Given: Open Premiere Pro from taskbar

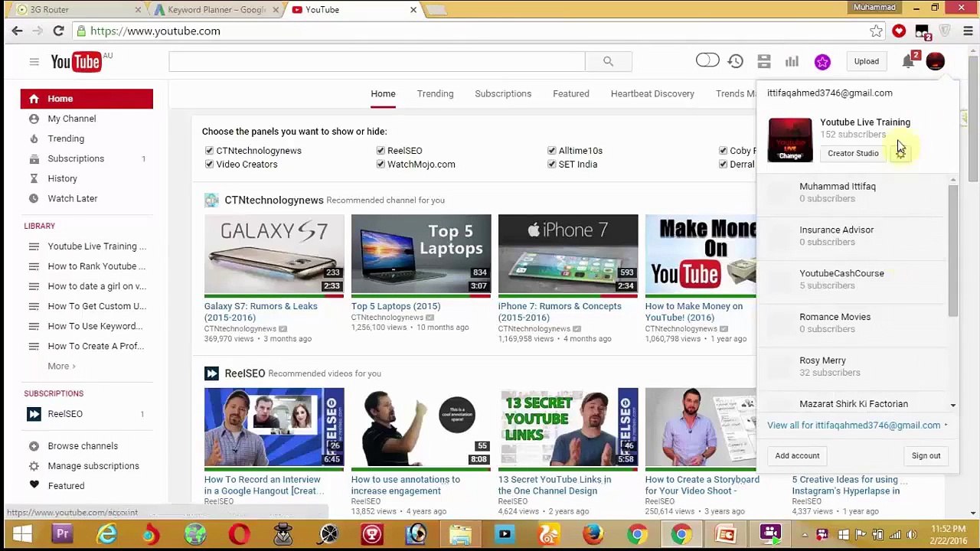Looking at the screenshot, I should point(62,533).
